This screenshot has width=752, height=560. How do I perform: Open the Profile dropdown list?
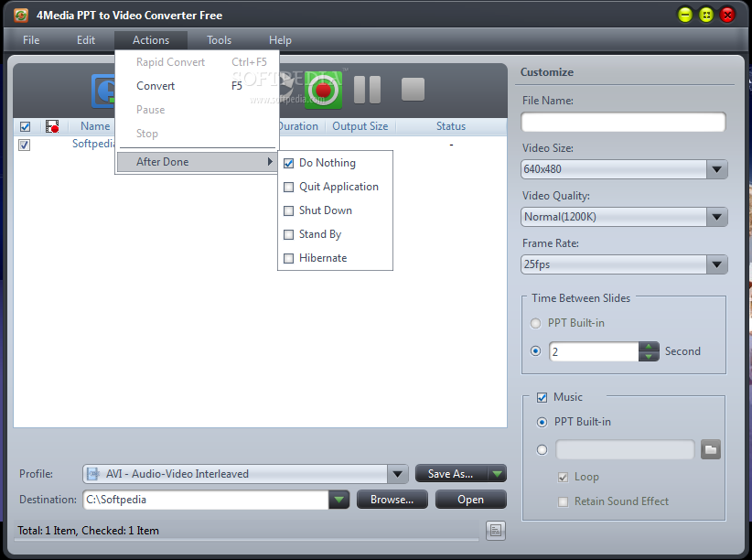(x=398, y=474)
